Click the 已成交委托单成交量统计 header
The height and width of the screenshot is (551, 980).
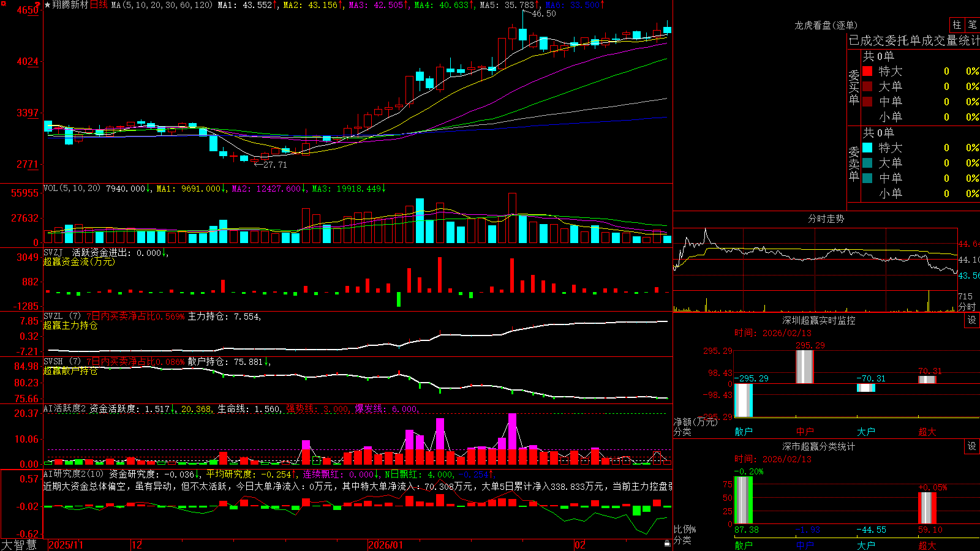pos(914,40)
